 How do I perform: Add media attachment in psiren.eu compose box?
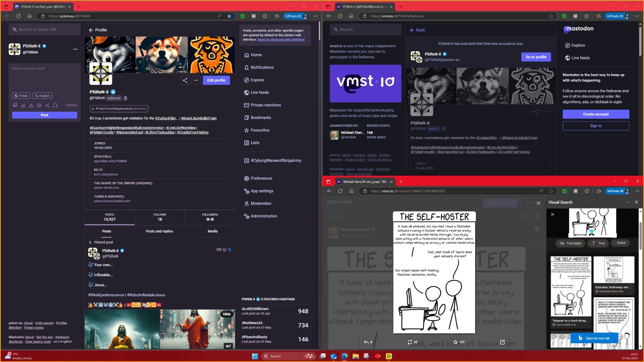point(15,105)
